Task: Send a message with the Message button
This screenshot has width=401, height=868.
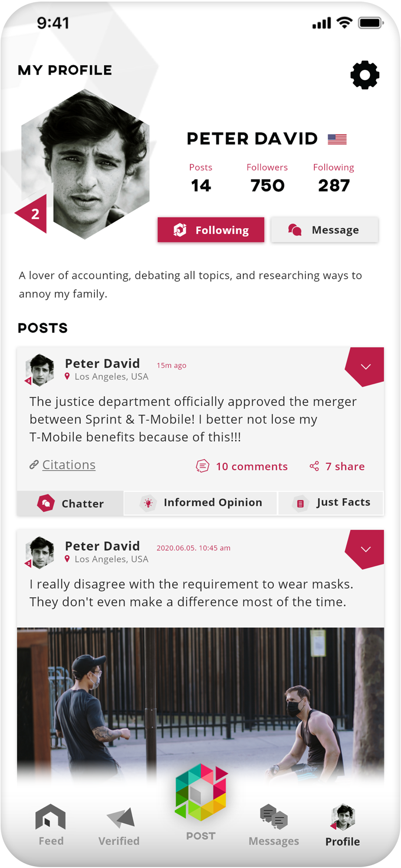Action: tap(325, 230)
